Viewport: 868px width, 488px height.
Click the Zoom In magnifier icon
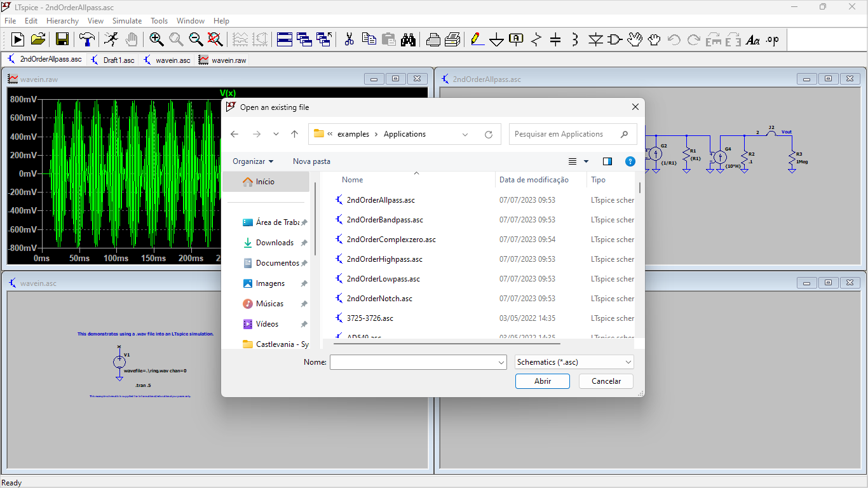point(156,39)
